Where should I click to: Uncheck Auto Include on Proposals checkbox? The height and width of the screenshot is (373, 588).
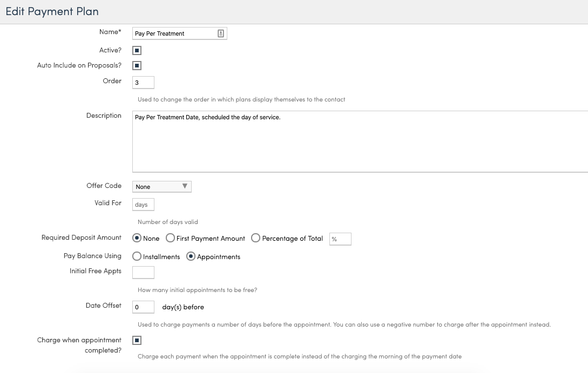(137, 66)
